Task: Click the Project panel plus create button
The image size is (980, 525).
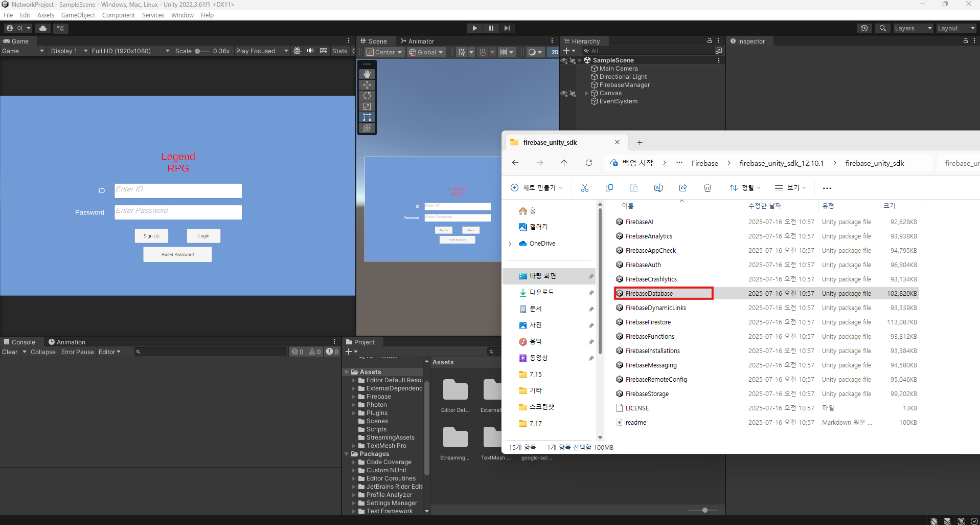Action: click(x=351, y=352)
